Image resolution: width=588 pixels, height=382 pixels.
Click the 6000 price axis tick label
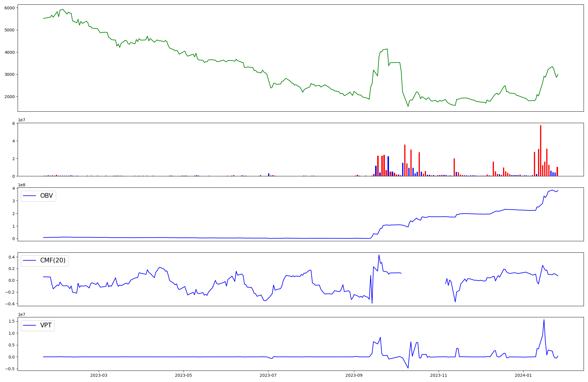[x=9, y=8]
